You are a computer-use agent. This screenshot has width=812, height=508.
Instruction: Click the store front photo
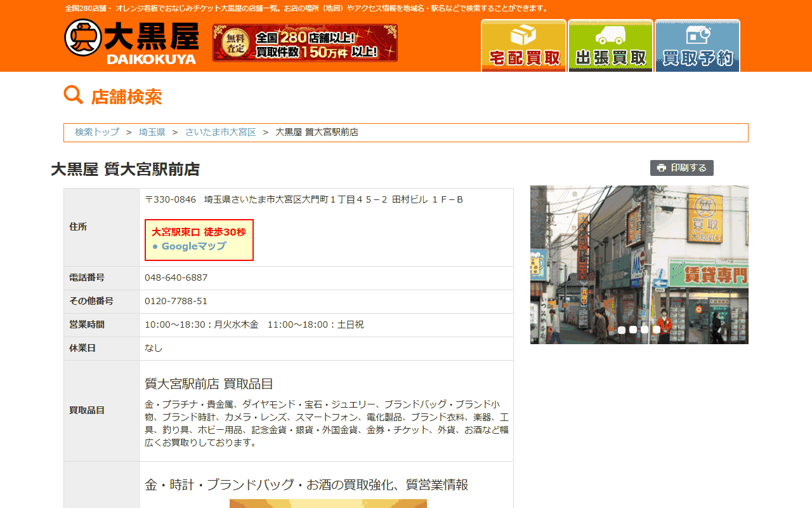pyautogui.click(x=639, y=265)
